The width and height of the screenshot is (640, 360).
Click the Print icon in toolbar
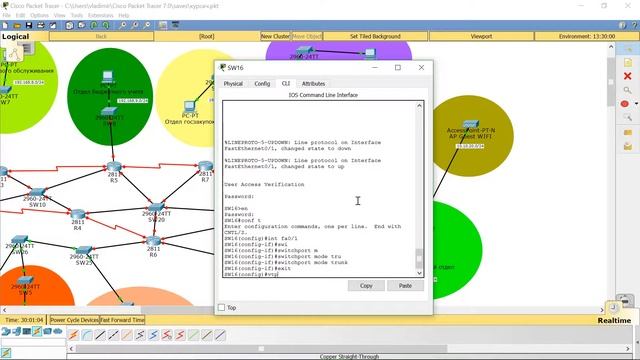(41, 25)
